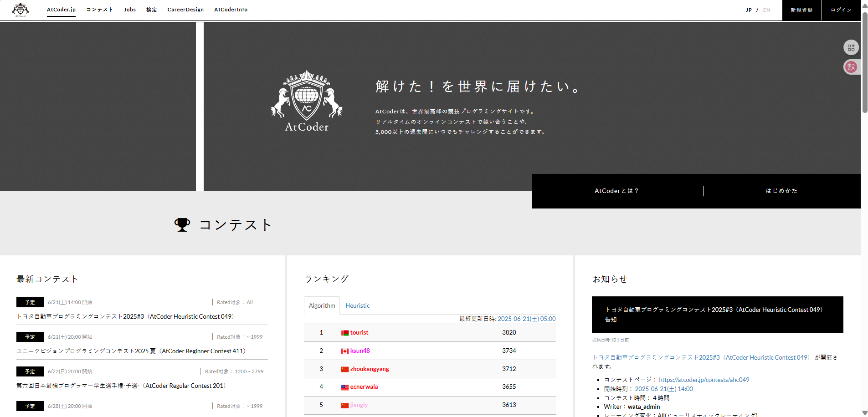Click zhoukangyang's rating 3712

(x=509, y=369)
